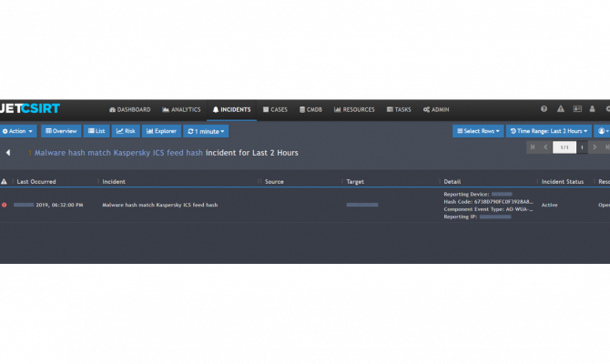Open the Explorer view

click(x=161, y=131)
